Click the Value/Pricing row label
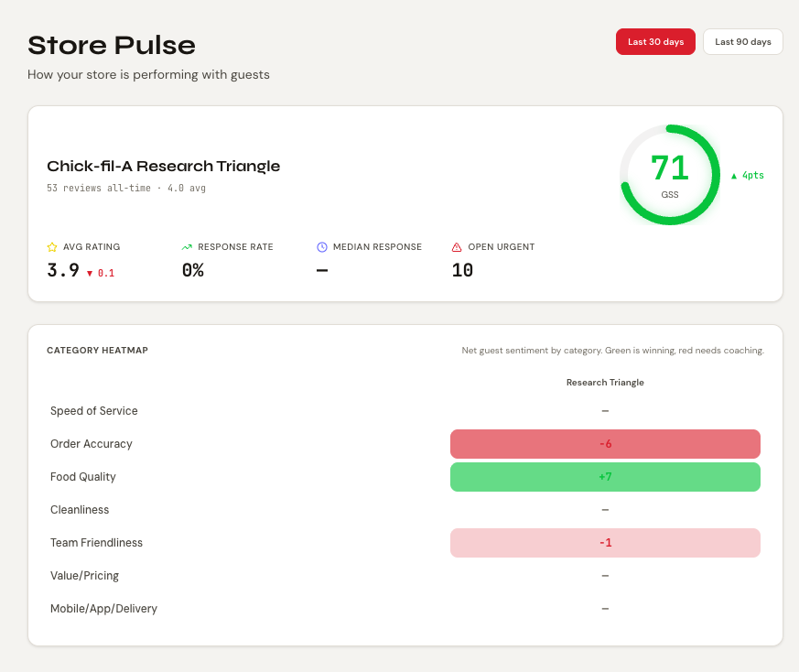This screenshot has height=672, width=799. 84,576
